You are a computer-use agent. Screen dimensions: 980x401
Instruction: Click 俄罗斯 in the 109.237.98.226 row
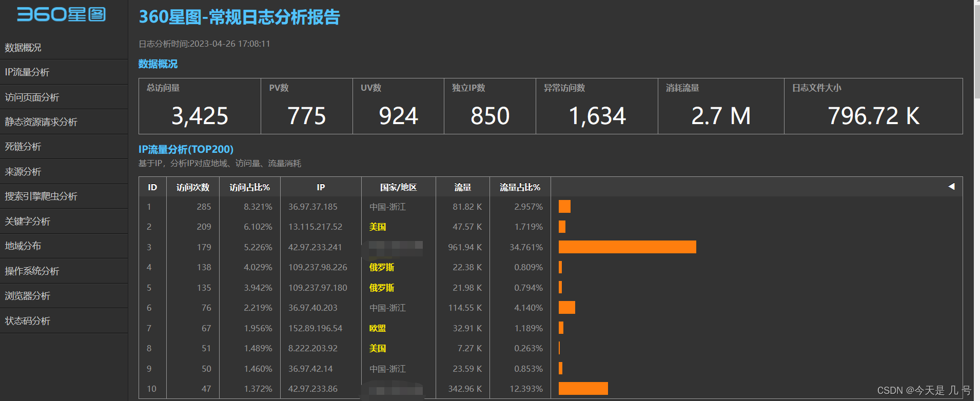[382, 267]
